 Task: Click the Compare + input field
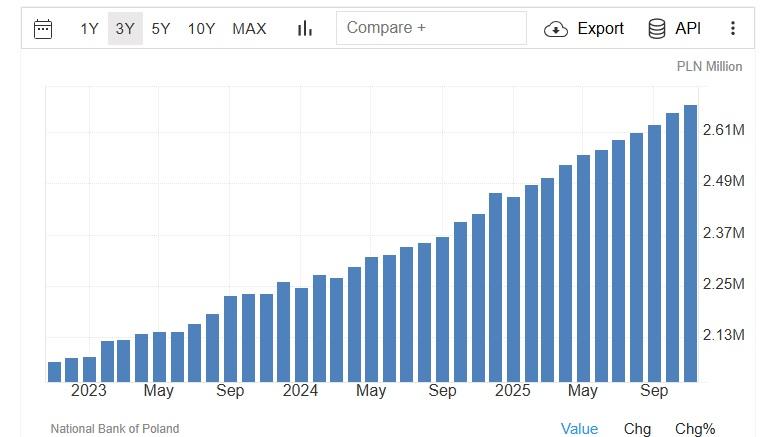pyautogui.click(x=431, y=28)
